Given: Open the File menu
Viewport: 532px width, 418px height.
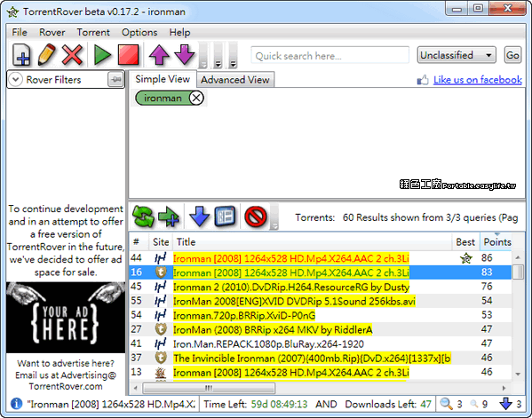Looking at the screenshot, I should 20,32.
